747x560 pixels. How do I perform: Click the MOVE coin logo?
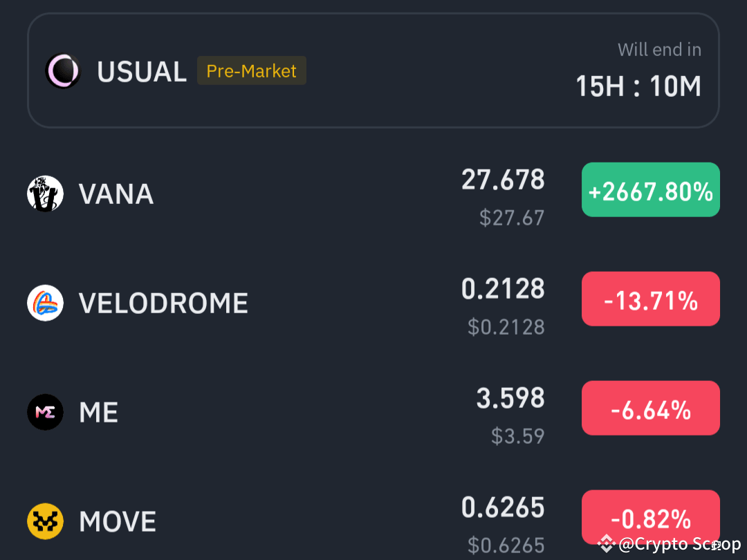click(45, 521)
